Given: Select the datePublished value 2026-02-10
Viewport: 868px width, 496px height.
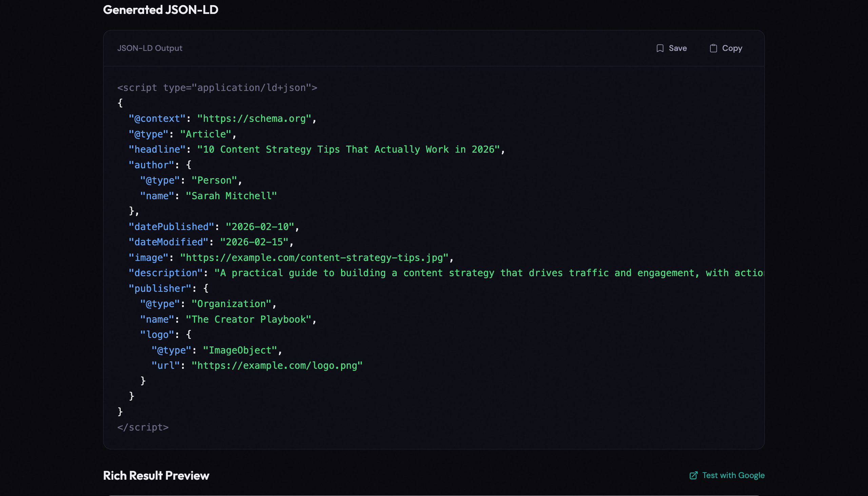Looking at the screenshot, I should [261, 226].
